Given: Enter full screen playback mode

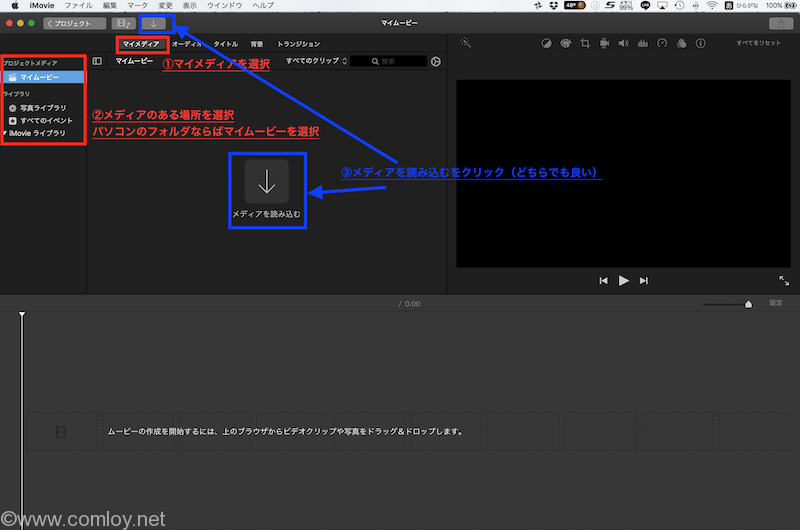Looking at the screenshot, I should [x=784, y=281].
